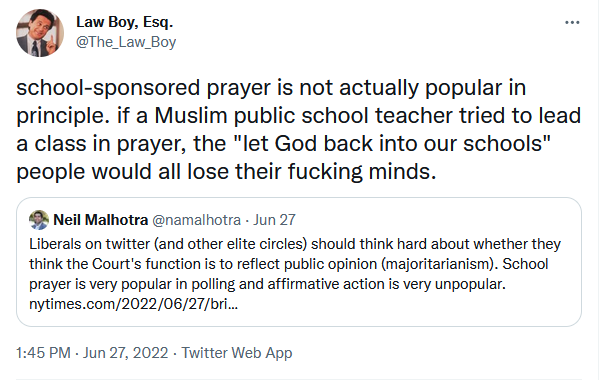Open the Neil Malhotra name in the quoted tweet
Image resolution: width=602 pixels, height=380 pixels.
pos(101,220)
